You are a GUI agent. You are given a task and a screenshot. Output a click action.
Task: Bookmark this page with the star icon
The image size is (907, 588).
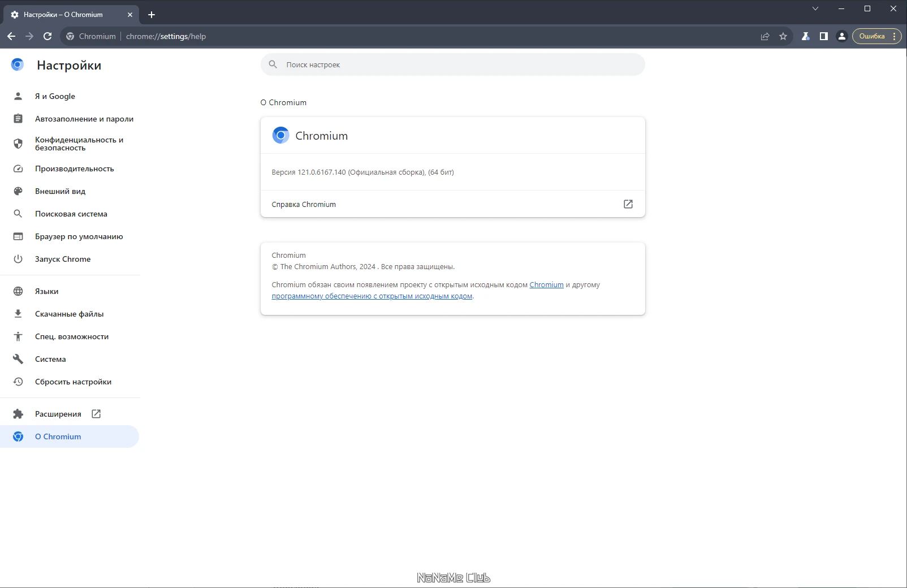783,36
